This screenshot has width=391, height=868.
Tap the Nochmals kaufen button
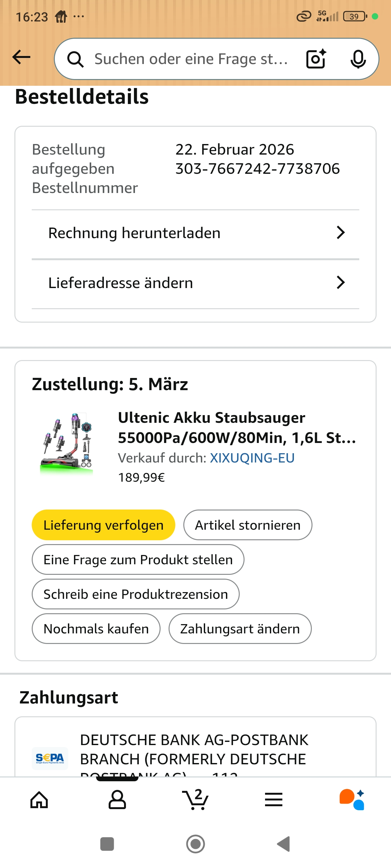point(96,629)
